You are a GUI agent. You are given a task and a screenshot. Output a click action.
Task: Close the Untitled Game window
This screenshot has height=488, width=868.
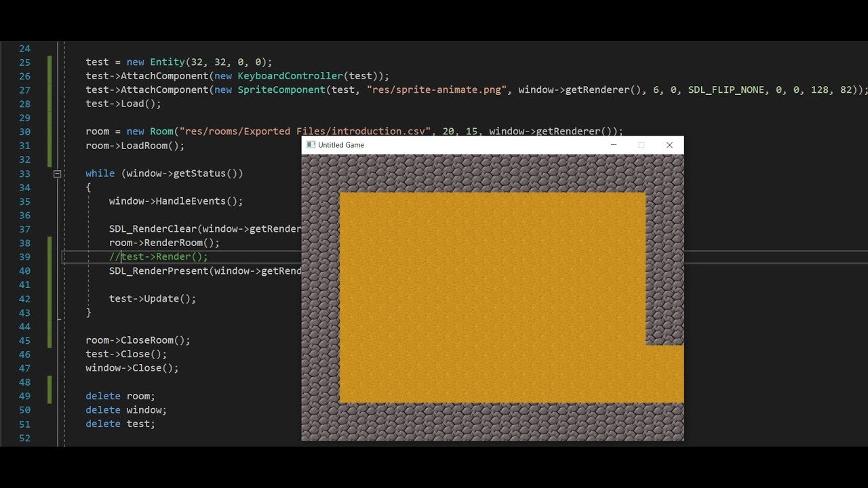(669, 145)
